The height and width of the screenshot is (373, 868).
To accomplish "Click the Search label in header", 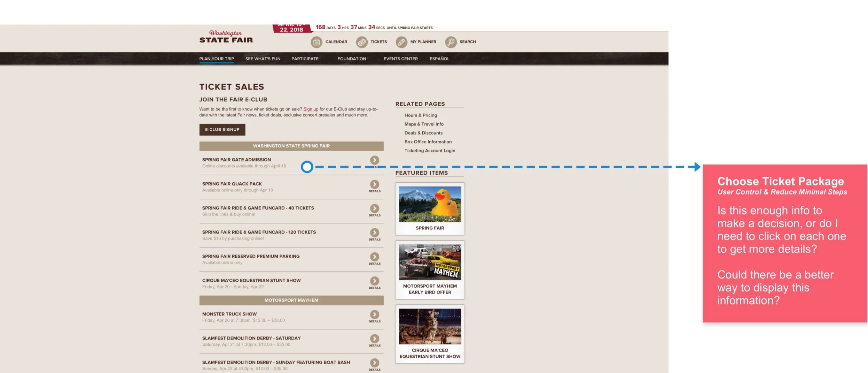I will coord(468,42).
